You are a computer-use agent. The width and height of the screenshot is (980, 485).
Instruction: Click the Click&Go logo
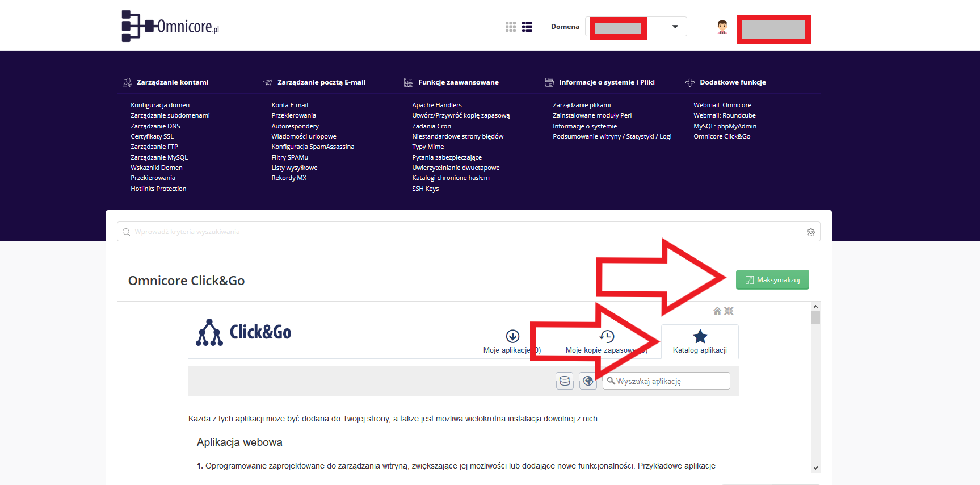[x=243, y=332]
